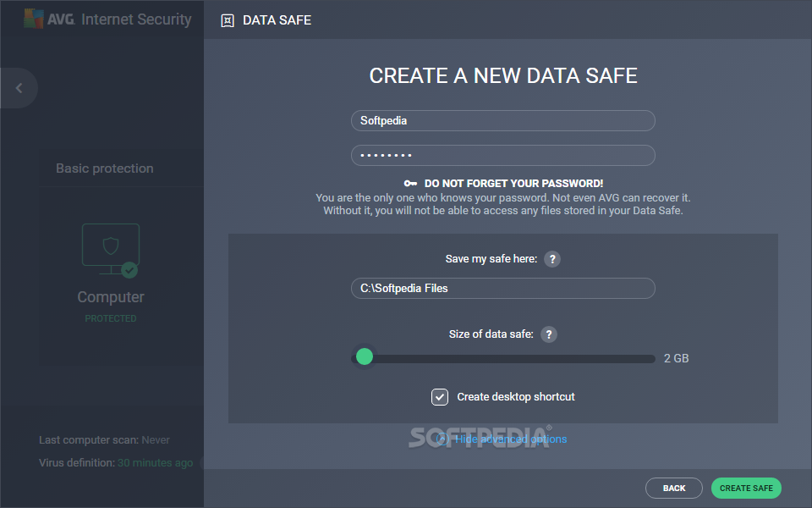
Task: Click the Basic protection label
Action: tap(105, 168)
